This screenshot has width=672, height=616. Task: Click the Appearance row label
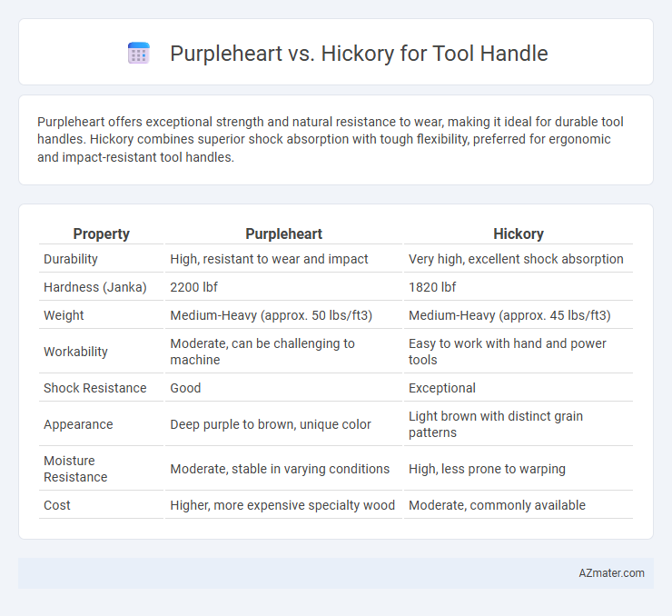pos(78,424)
